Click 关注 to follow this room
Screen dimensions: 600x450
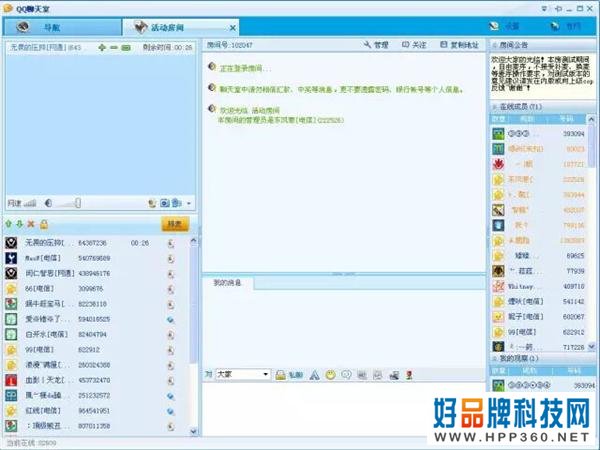414,45
